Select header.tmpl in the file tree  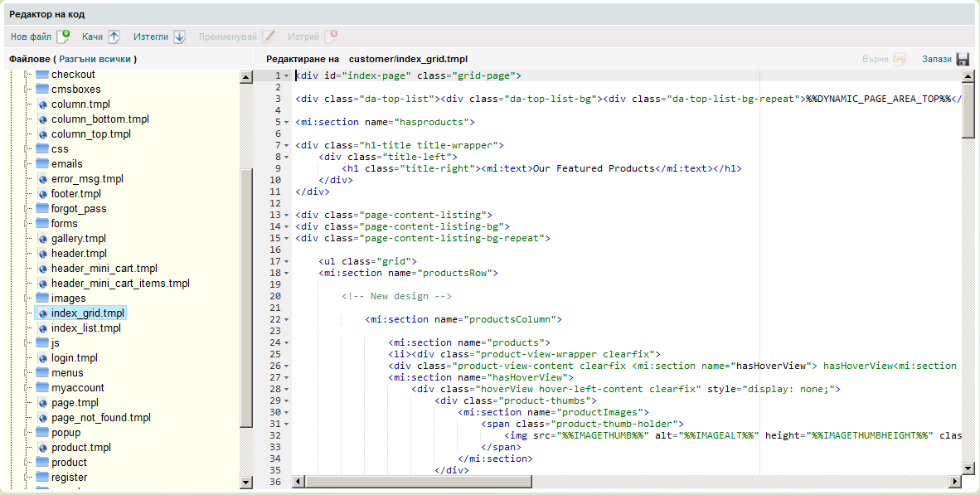click(79, 254)
